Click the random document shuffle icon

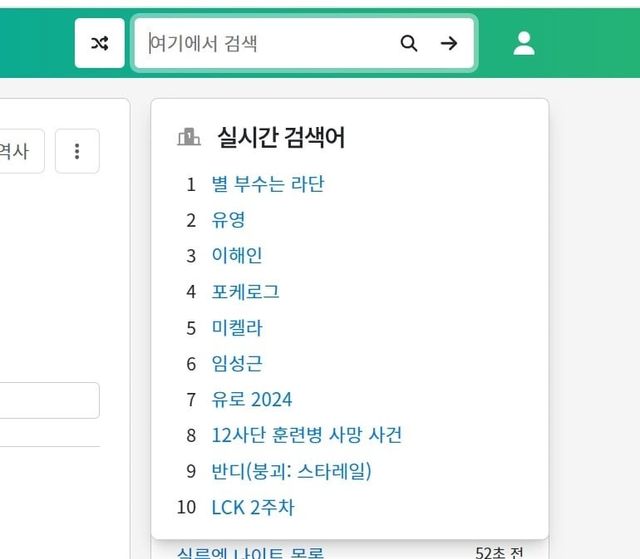coord(100,43)
